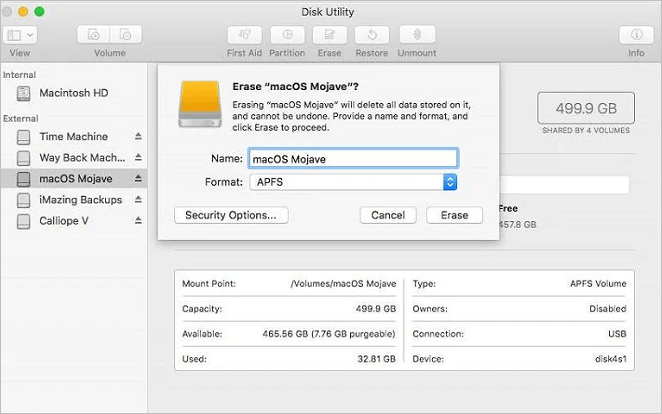Confirm with the Erase button

tap(454, 215)
